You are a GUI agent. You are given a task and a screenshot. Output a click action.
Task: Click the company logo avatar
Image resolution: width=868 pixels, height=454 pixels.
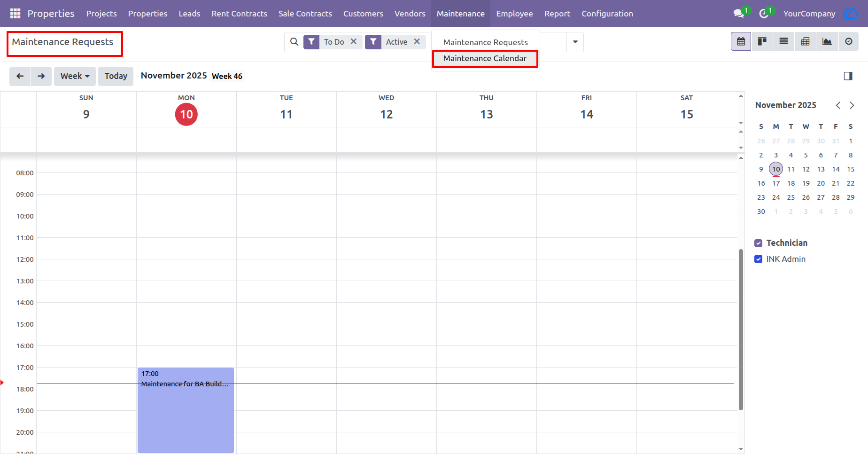850,14
